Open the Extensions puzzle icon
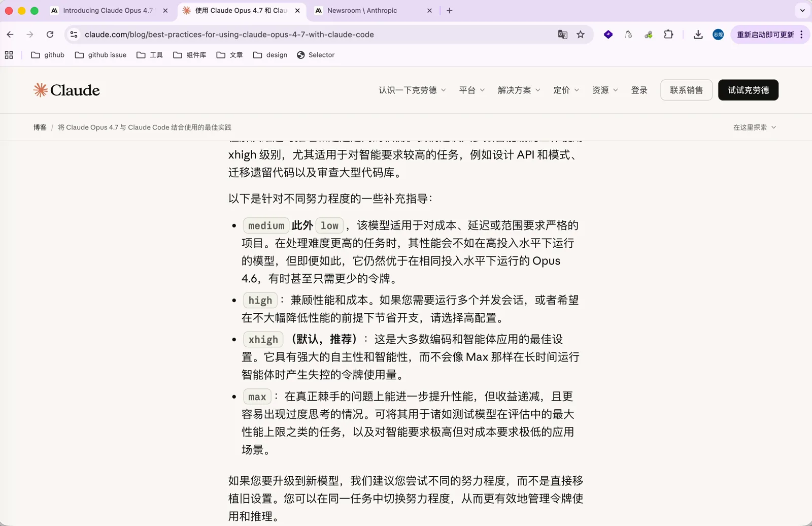The width and height of the screenshot is (812, 526). click(x=668, y=35)
